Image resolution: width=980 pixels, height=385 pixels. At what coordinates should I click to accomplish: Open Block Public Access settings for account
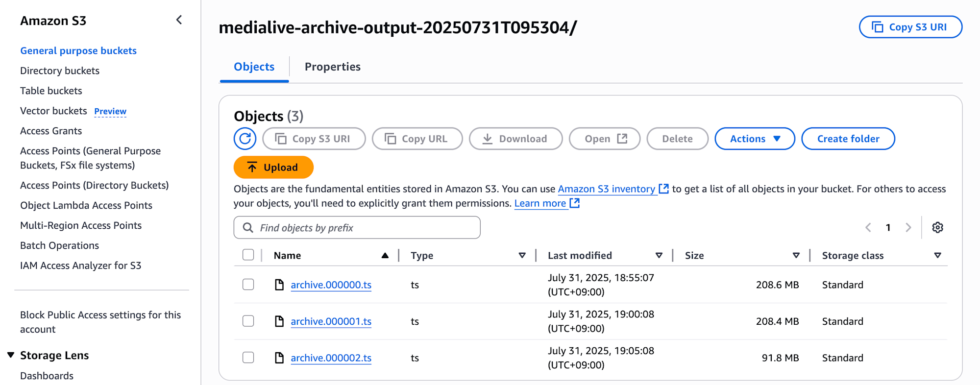pos(100,322)
